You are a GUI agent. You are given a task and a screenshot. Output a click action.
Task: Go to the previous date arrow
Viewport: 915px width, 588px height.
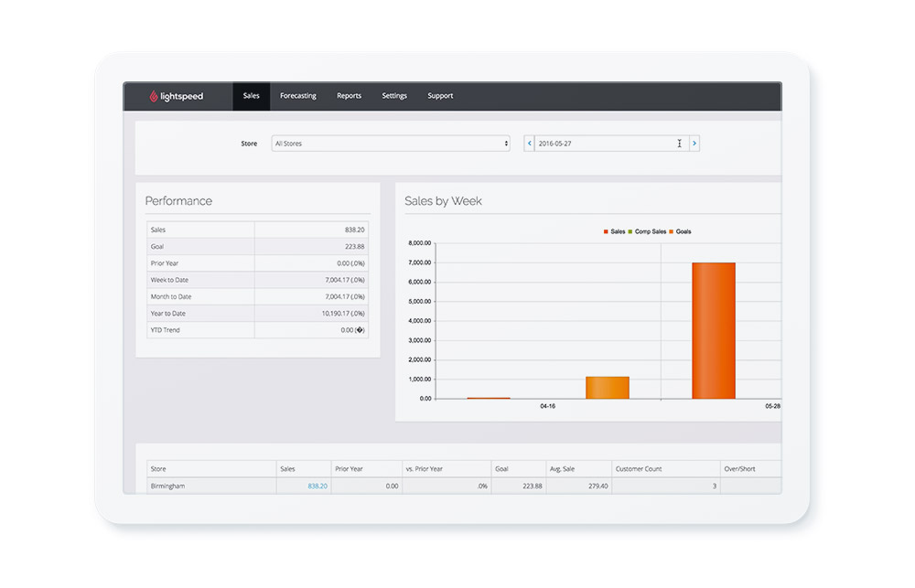coord(529,144)
